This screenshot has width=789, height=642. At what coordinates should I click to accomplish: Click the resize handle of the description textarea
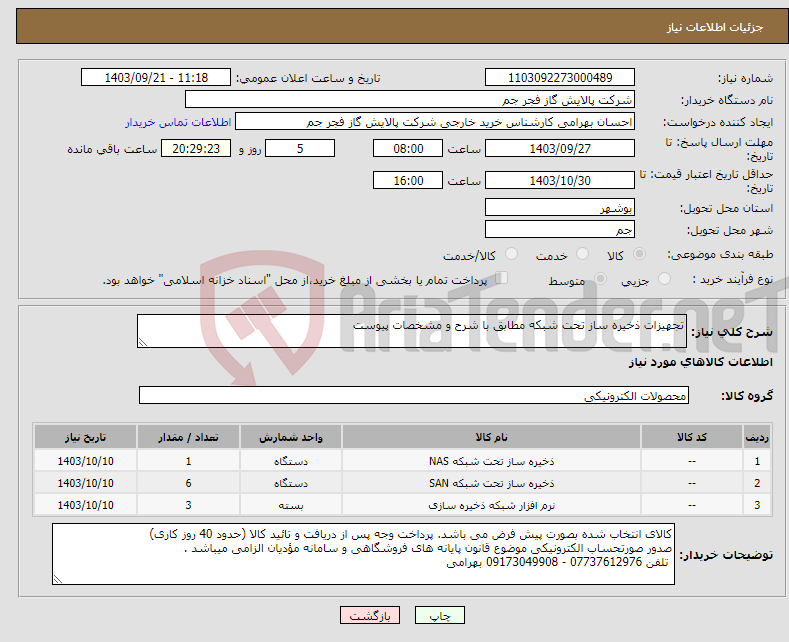point(143,342)
